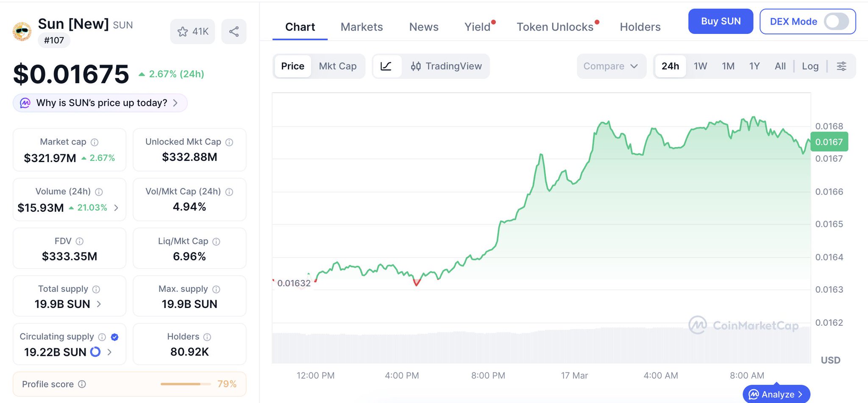Click Market cap info icon

pyautogui.click(x=95, y=142)
